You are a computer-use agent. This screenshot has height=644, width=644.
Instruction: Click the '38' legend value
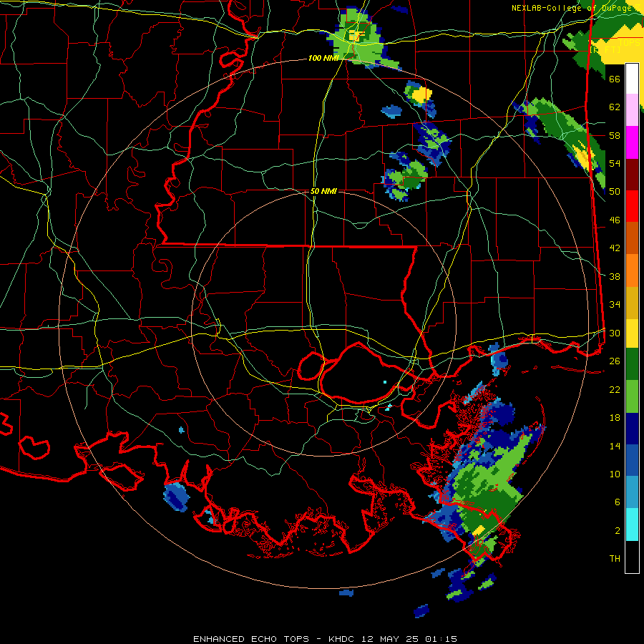coord(615,276)
